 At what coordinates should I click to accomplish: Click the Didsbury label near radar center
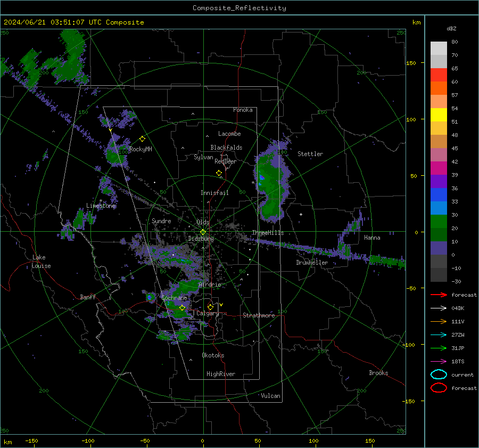click(201, 239)
